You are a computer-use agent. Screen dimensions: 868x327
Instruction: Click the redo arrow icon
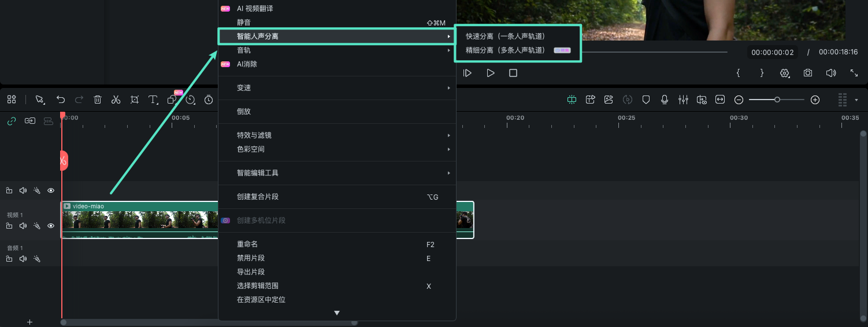coord(79,100)
